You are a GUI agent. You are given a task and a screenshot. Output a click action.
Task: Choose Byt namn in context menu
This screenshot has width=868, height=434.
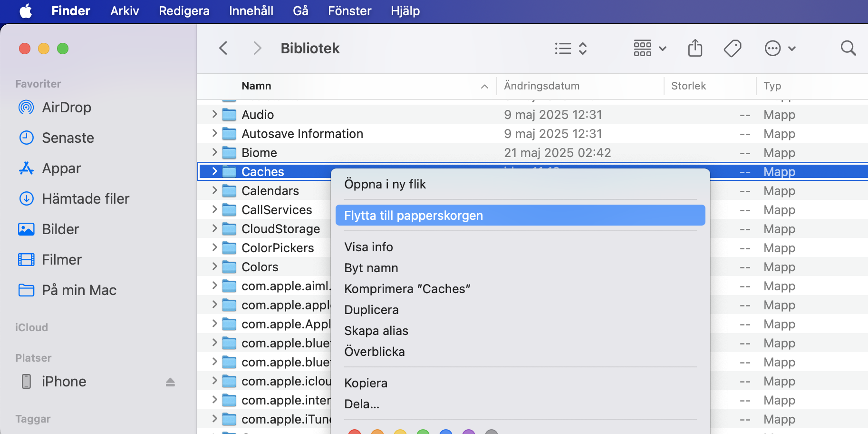pyautogui.click(x=520, y=268)
